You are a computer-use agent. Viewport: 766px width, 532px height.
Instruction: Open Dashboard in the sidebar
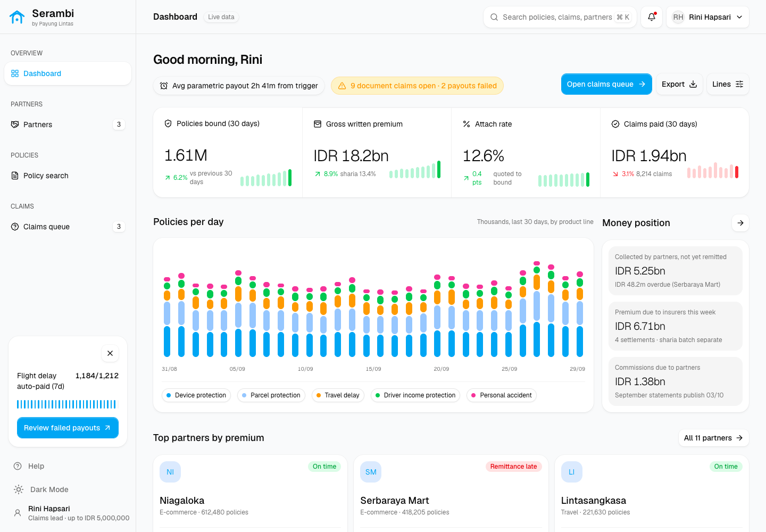point(68,73)
